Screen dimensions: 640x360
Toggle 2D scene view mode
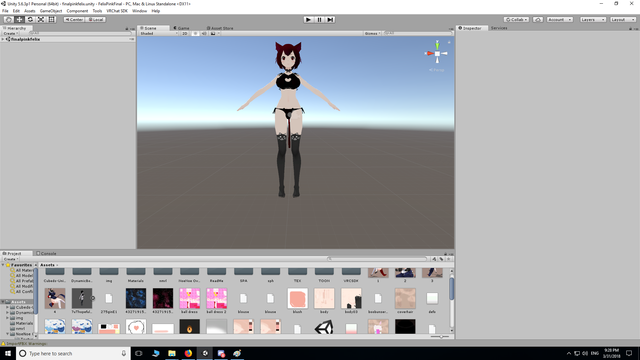(184, 33)
